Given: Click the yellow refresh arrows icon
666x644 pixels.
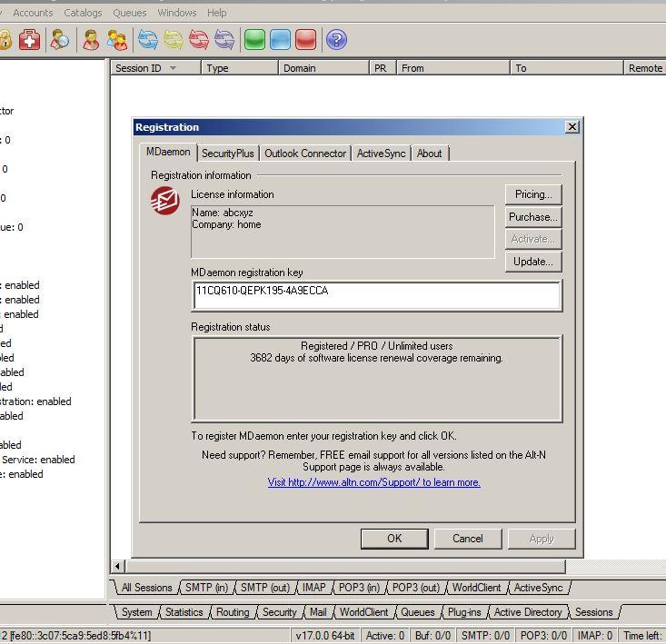Looking at the screenshot, I should tap(174, 40).
